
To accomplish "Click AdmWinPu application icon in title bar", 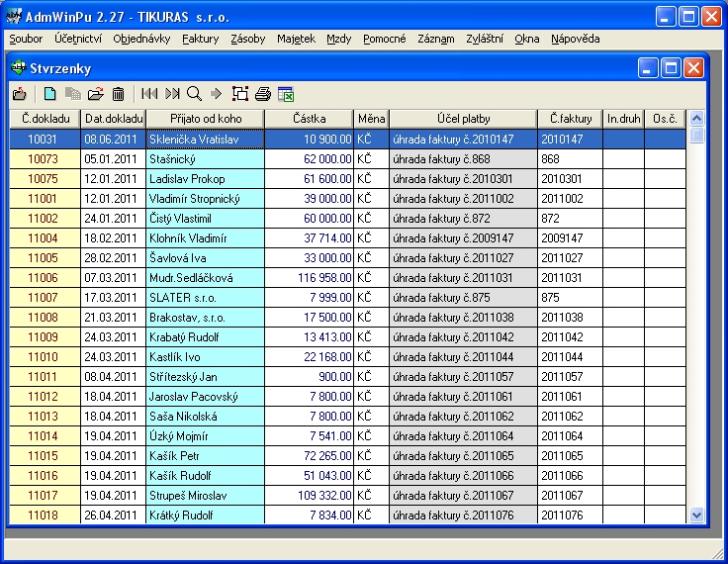I will [14, 17].
